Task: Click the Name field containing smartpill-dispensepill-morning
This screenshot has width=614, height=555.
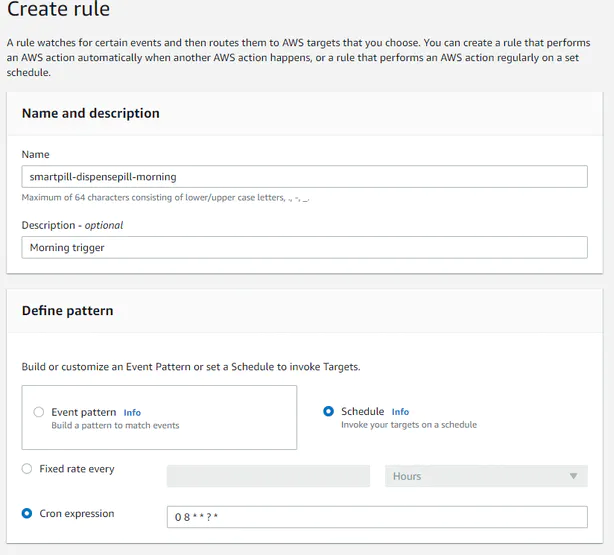Action: point(304,176)
